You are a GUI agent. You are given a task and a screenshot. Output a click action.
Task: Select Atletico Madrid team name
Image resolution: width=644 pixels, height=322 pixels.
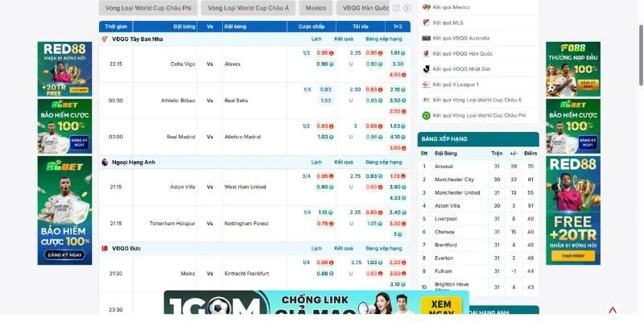click(242, 137)
